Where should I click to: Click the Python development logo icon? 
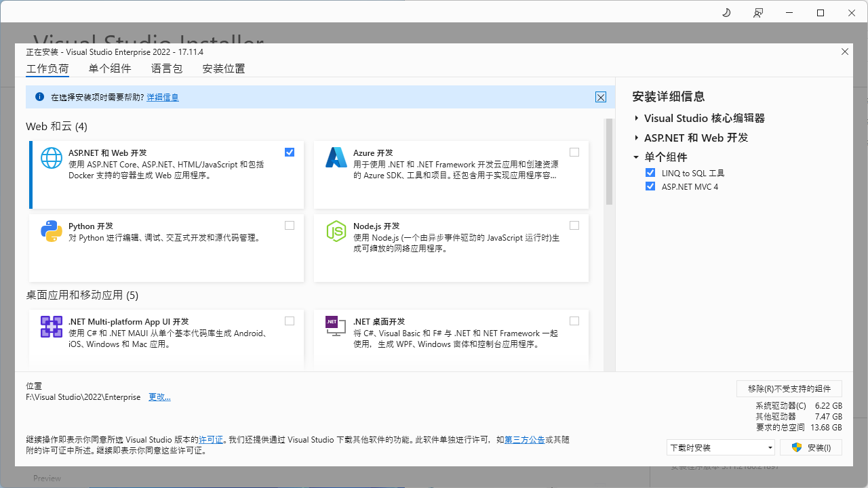click(52, 231)
